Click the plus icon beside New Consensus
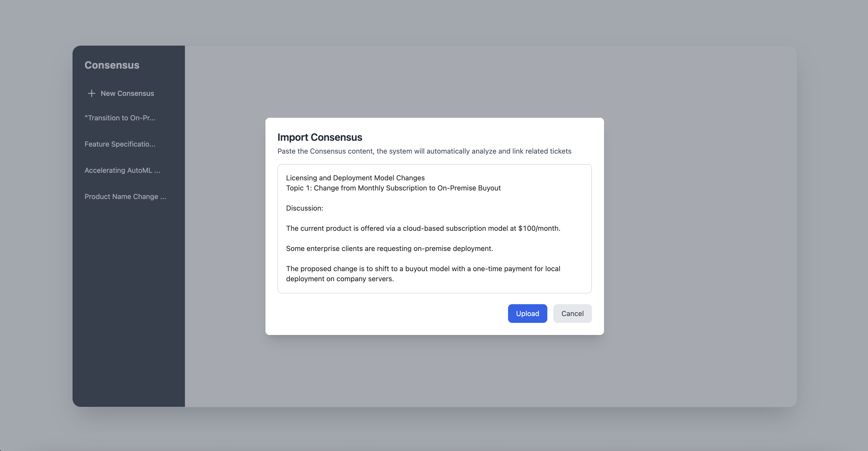 [x=91, y=93]
